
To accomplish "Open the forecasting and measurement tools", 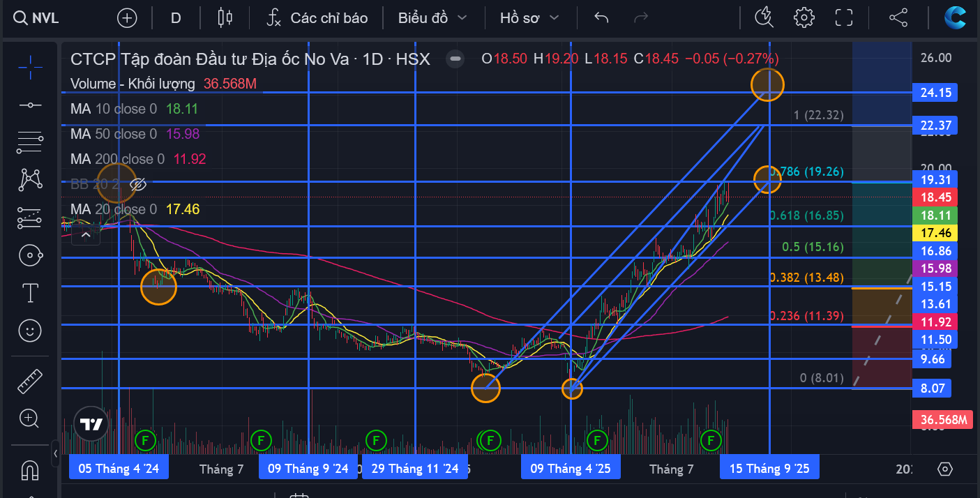I will click(30, 218).
